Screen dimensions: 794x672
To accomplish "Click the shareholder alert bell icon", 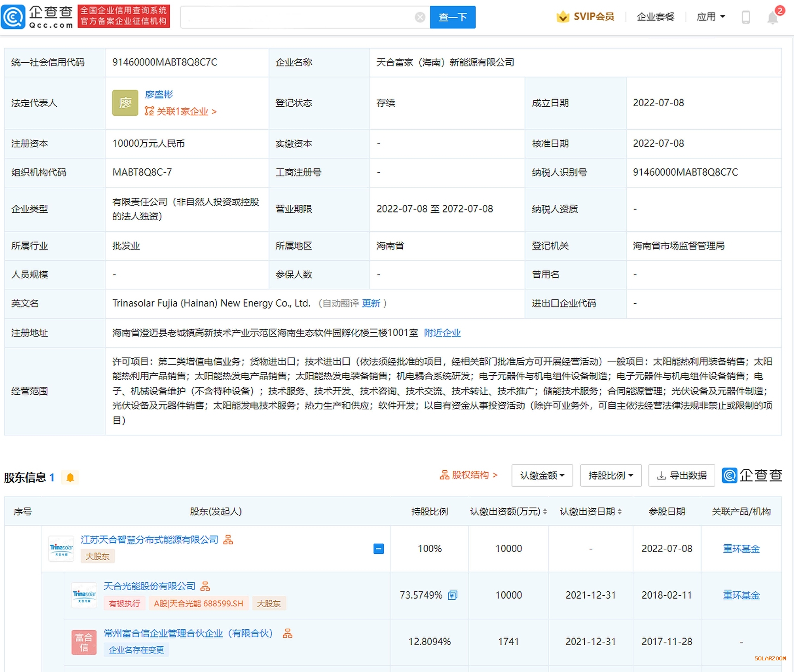I will click(70, 477).
